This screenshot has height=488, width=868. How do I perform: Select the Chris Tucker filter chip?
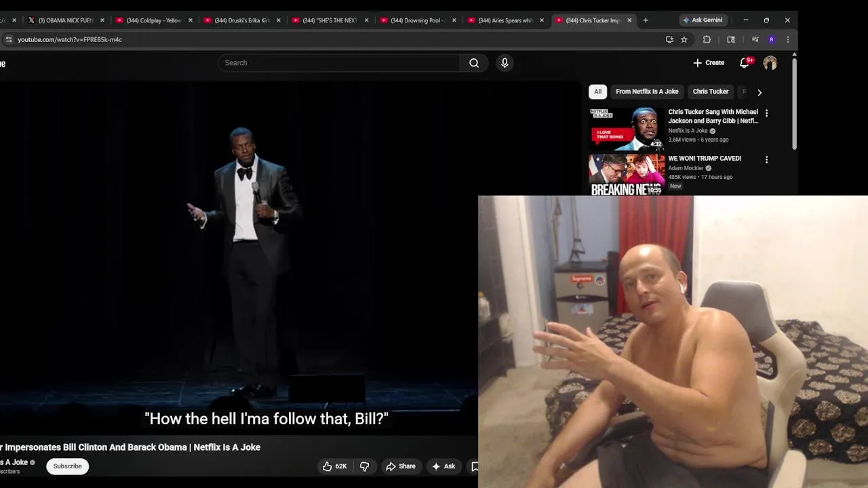pyautogui.click(x=711, y=91)
